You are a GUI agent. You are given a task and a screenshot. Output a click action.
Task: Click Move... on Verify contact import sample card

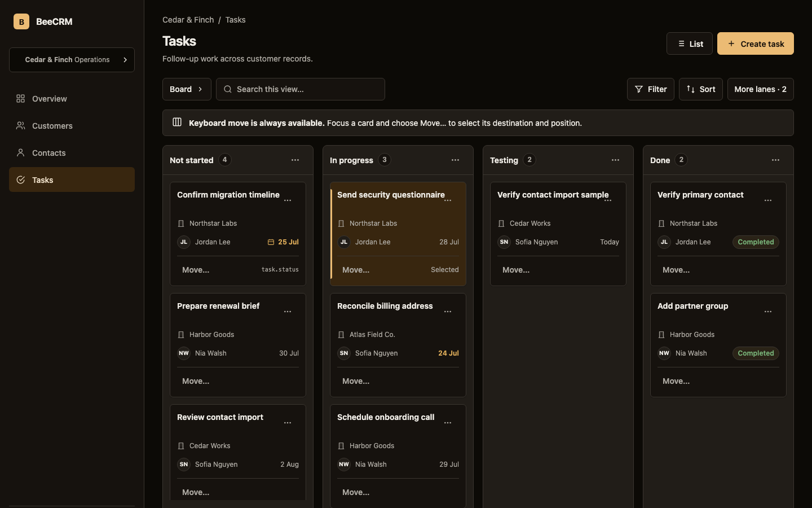pos(516,270)
